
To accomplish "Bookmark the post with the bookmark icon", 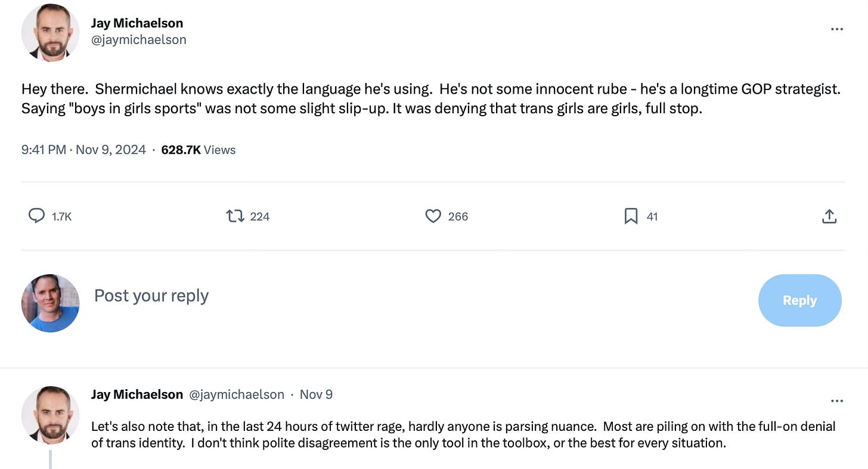I will pos(631,216).
